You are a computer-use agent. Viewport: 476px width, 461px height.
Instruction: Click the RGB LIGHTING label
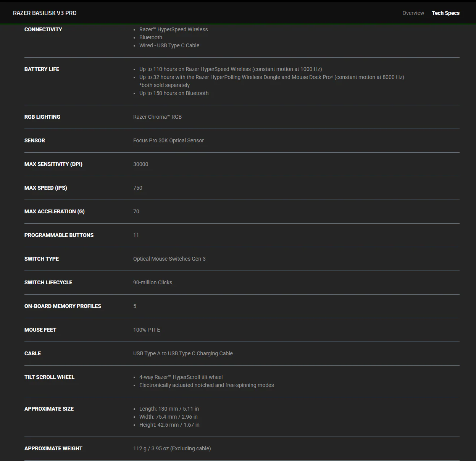point(42,117)
